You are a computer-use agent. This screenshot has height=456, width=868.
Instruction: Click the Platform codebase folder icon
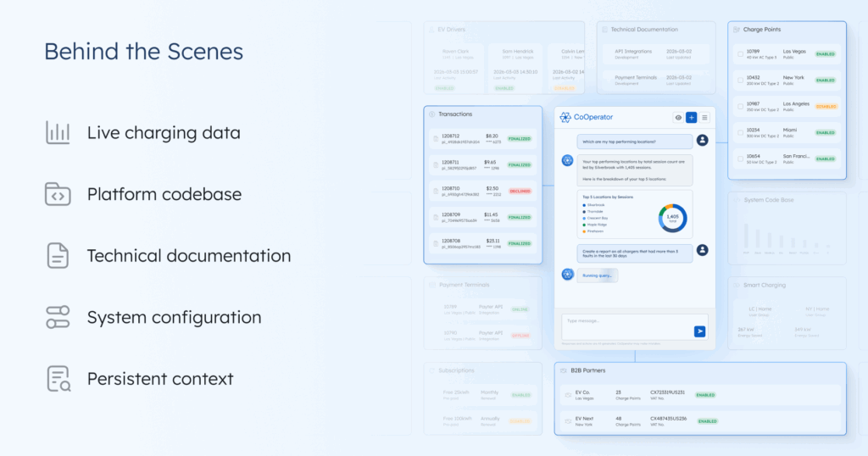pyautogui.click(x=58, y=194)
